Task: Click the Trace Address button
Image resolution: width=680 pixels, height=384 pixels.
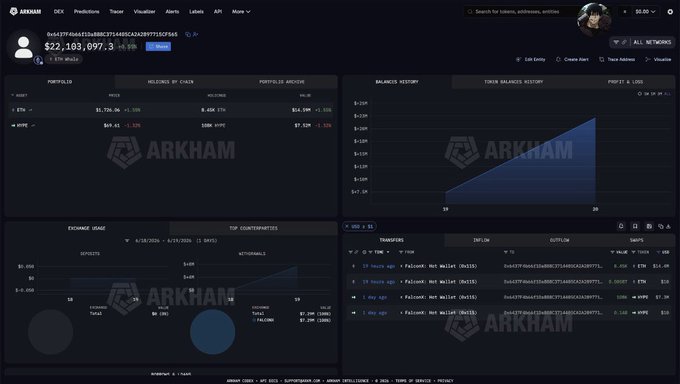Action: click(617, 59)
